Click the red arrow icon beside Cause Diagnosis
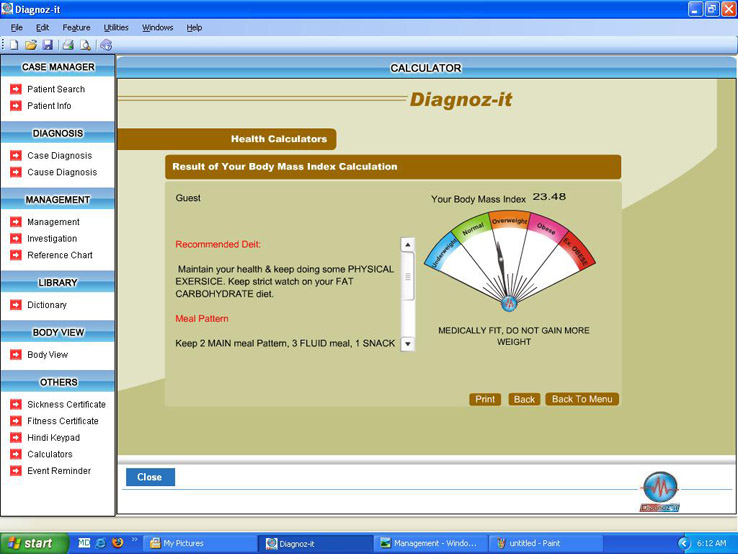 pyautogui.click(x=16, y=172)
